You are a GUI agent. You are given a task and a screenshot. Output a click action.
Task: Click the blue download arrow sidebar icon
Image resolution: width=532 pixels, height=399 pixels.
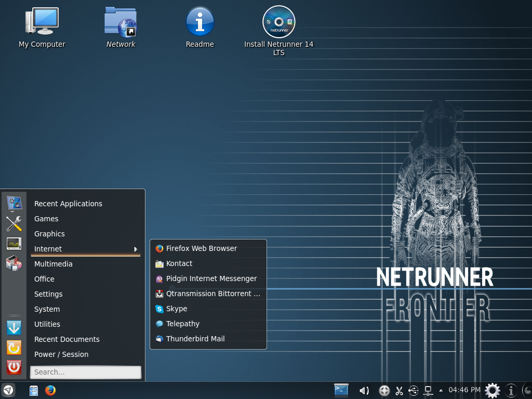pyautogui.click(x=14, y=328)
